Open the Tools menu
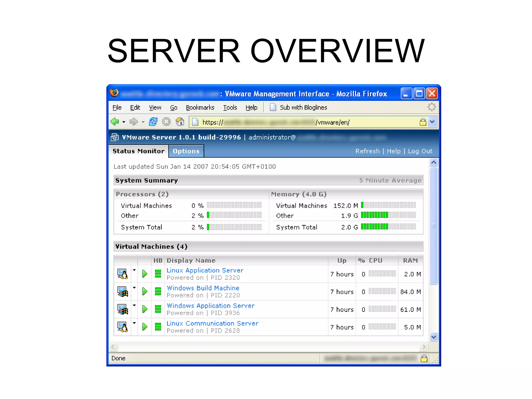Screen dimensions: 532x399 230,108
